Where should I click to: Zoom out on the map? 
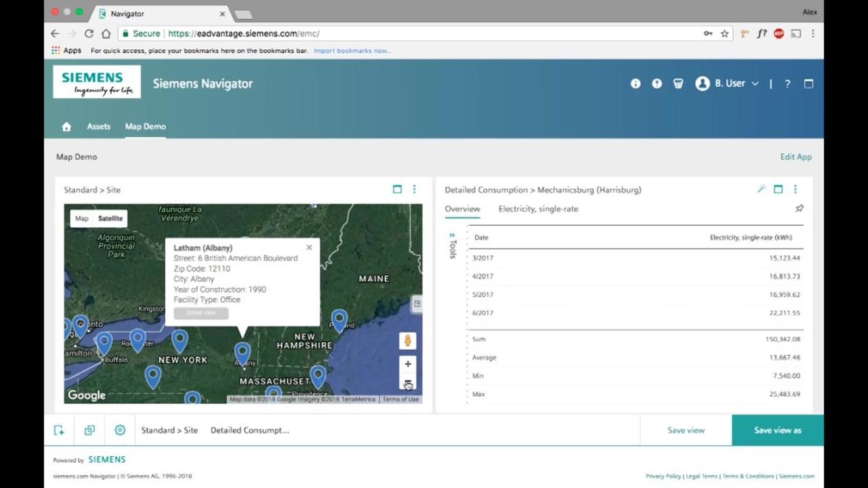click(408, 383)
